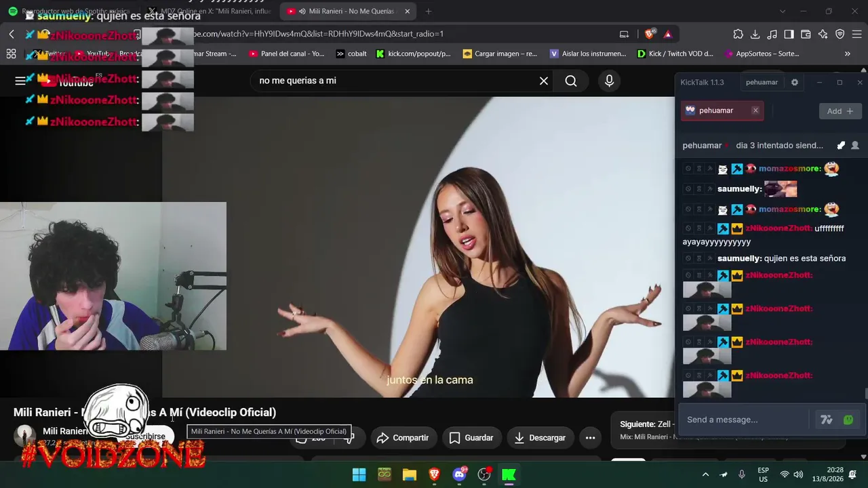Open the tab search chevron dropdown
The width and height of the screenshot is (868, 488).
point(783,12)
